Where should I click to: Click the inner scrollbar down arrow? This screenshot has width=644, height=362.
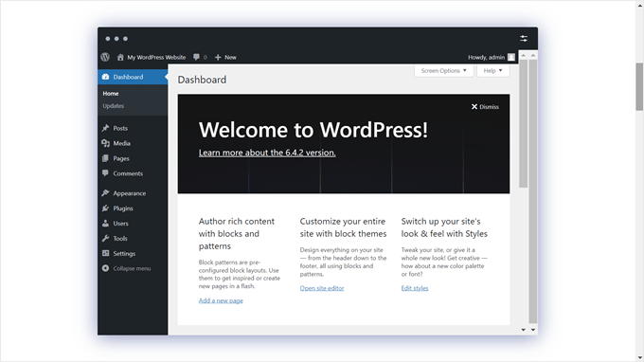click(x=523, y=330)
